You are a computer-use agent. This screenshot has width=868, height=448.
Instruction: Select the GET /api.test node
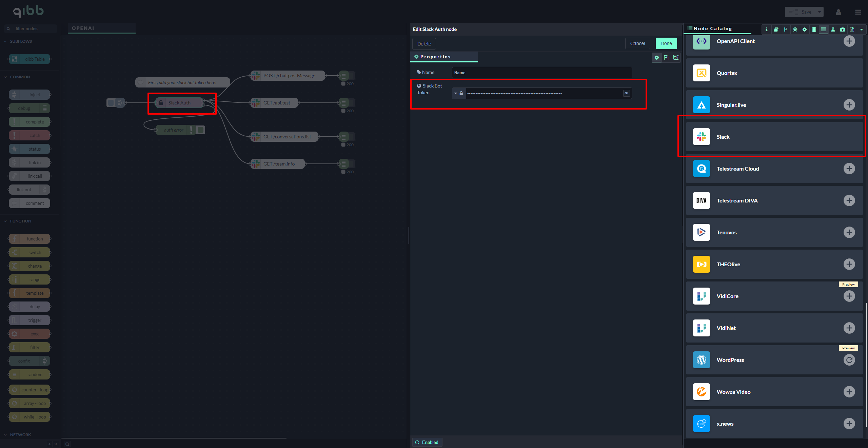(x=274, y=103)
